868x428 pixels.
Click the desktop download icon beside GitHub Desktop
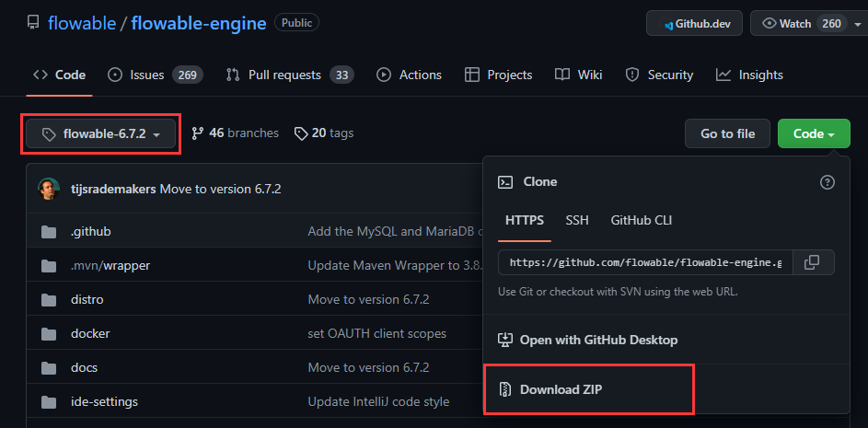click(504, 340)
